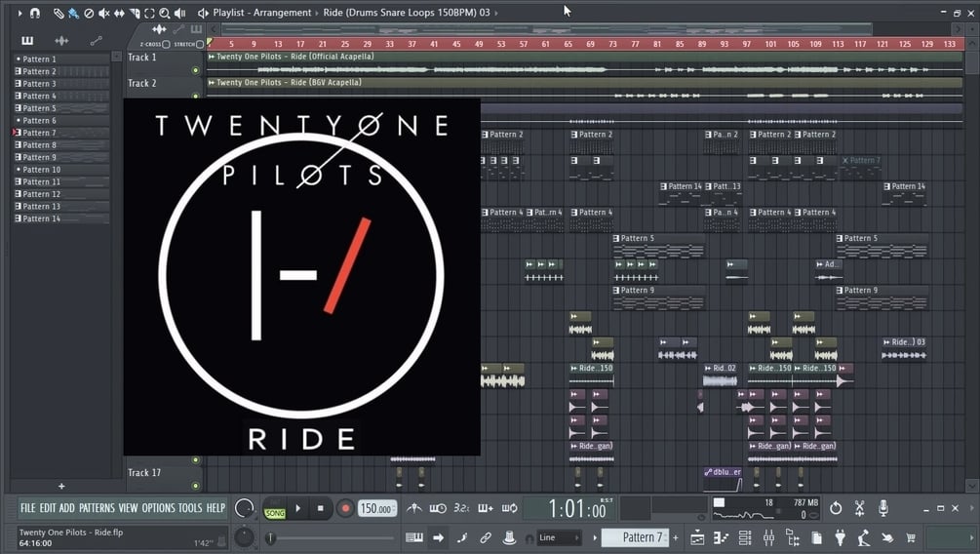
Task: Mute Track 1 with its green light
Action: [196, 70]
